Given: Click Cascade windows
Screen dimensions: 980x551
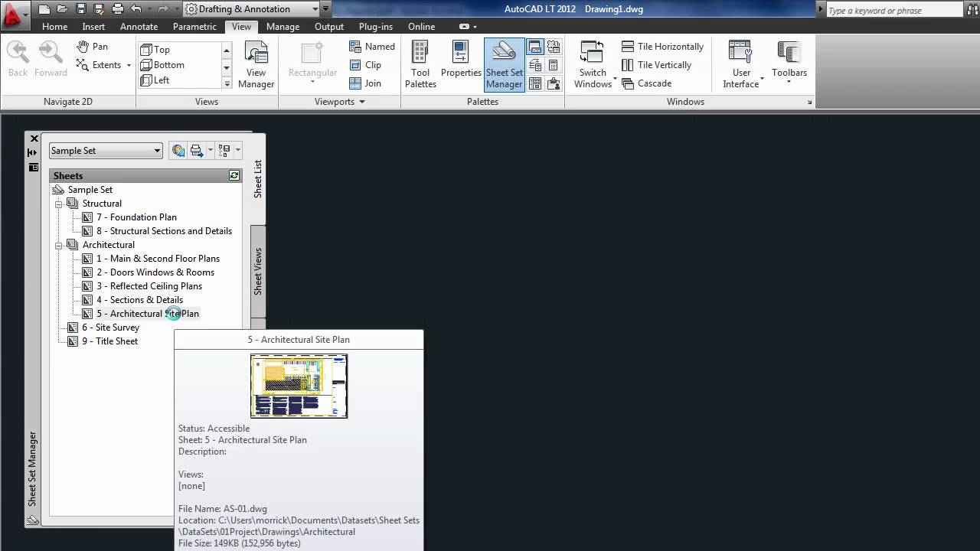Looking at the screenshot, I should (x=647, y=83).
